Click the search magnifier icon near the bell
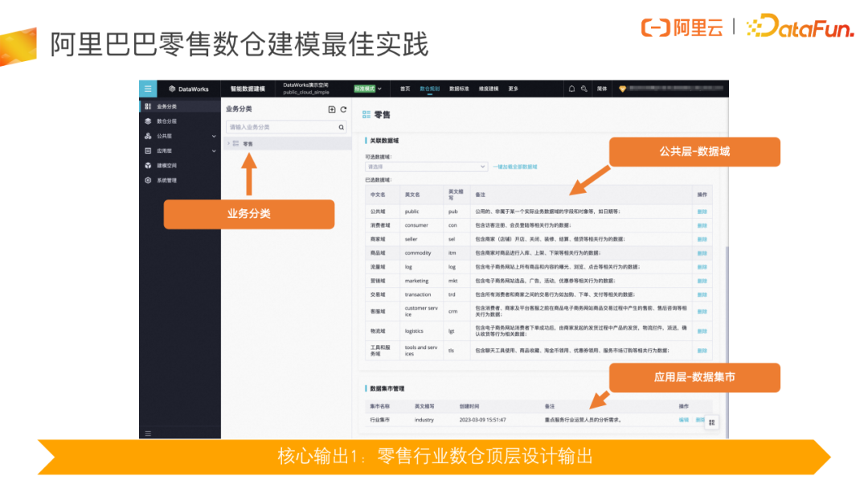Viewport: 868px width, 489px height. (x=583, y=88)
